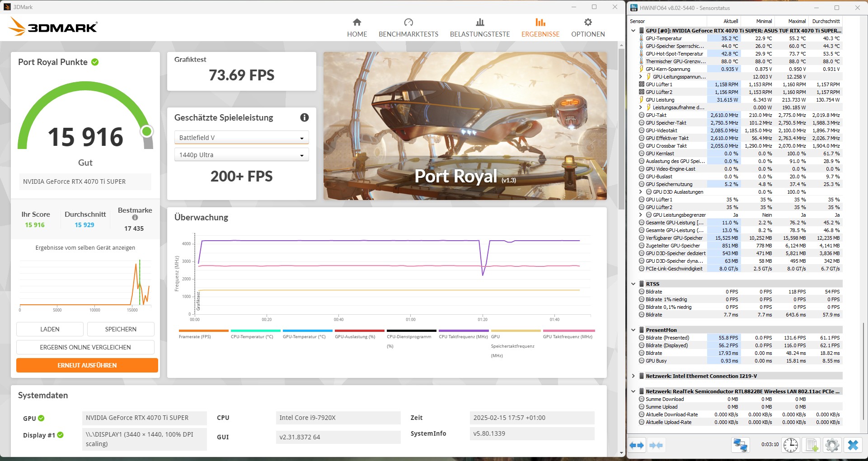
Task: Collapse the RTSS sensor group
Action: tap(633, 284)
